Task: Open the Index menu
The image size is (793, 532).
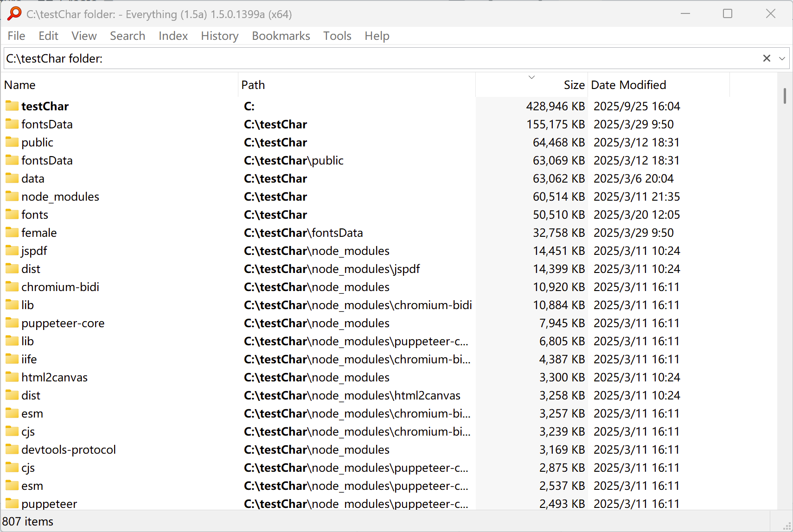Action: pyautogui.click(x=173, y=36)
